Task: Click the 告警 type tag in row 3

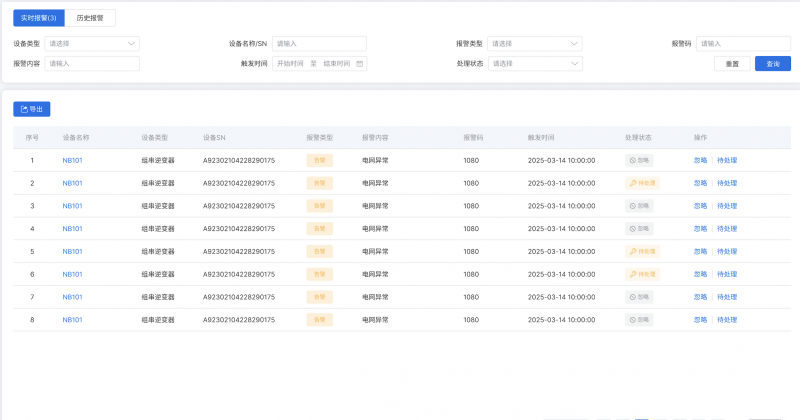Action: point(319,206)
